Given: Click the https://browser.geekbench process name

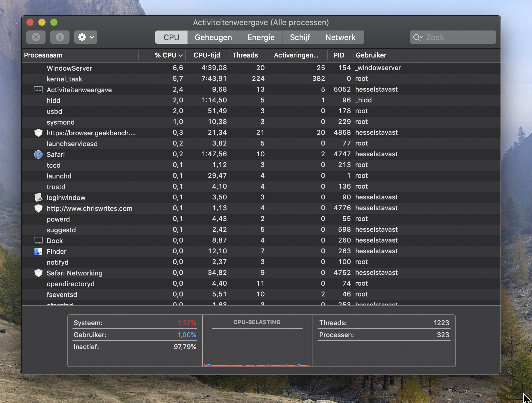Looking at the screenshot, I should 91,133.
